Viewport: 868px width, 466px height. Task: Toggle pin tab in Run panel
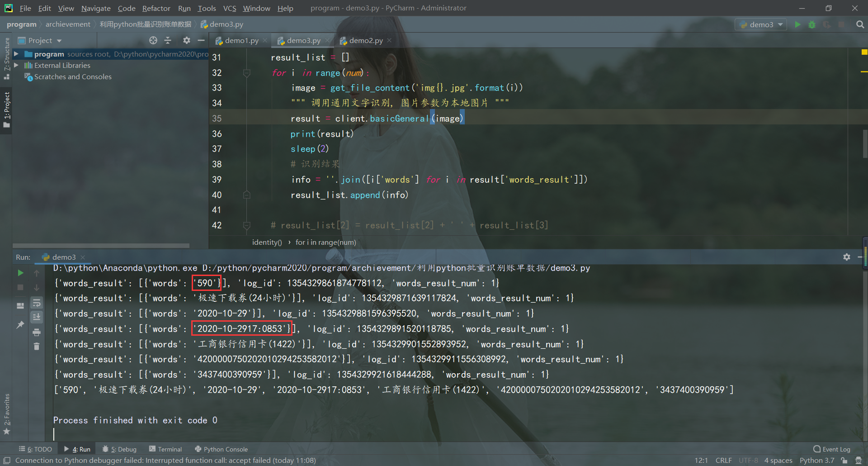coord(20,325)
